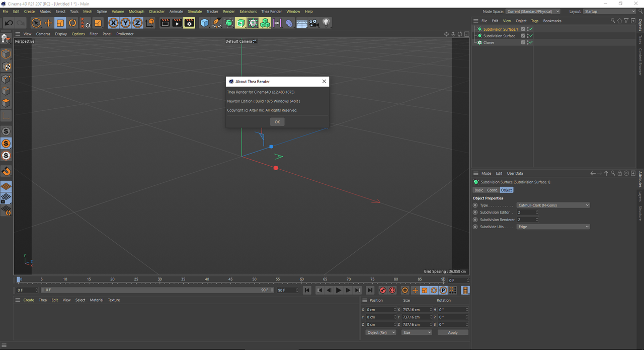The image size is (644, 350).
Task: Click the Undo arrow in the toolbar
Action: (x=9, y=23)
